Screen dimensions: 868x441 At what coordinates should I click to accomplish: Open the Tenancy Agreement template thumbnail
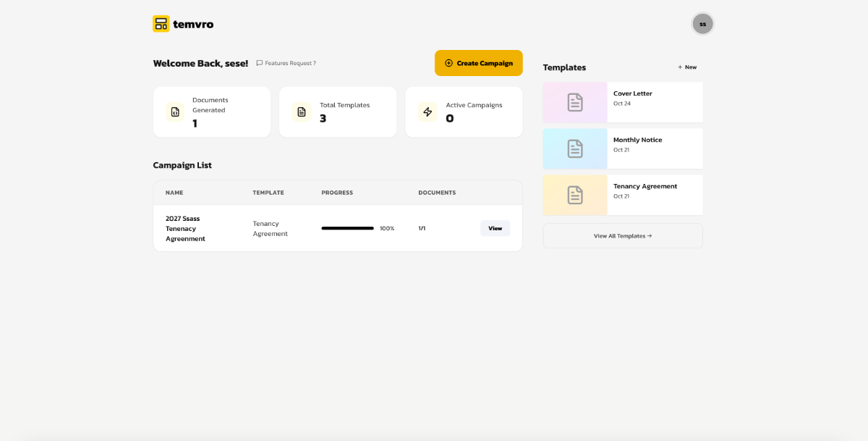pos(575,195)
